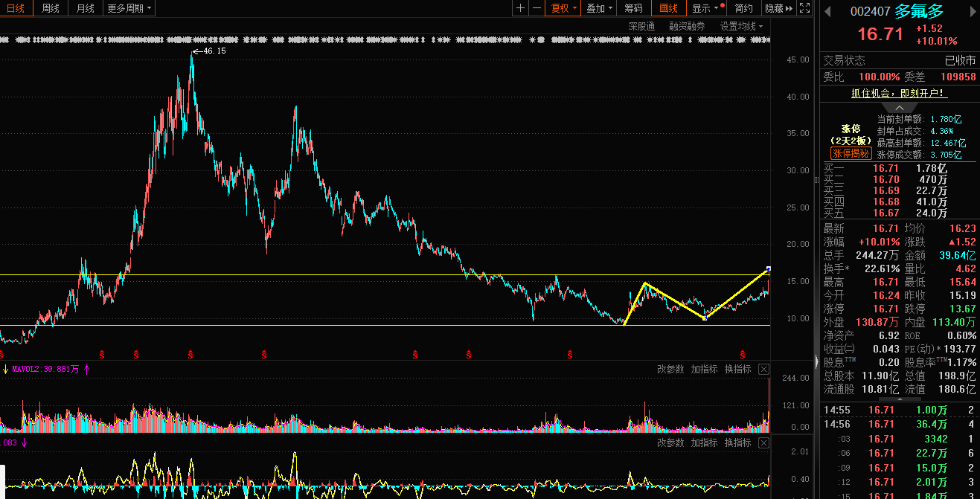Toggle the 筹码 chip distribution view
980x499 pixels.
(x=633, y=8)
